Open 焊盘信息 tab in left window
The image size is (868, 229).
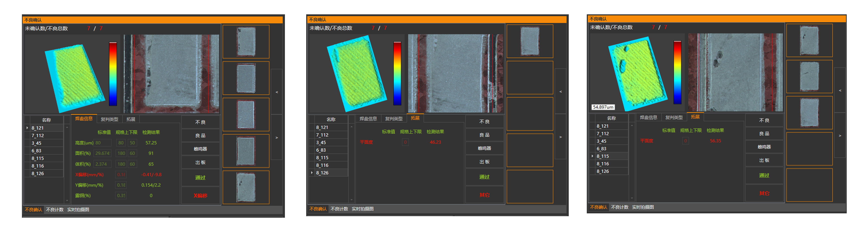pos(84,119)
